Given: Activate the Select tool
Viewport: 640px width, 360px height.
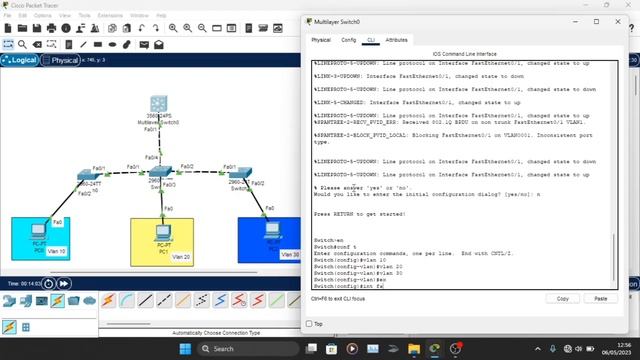Looking at the screenshot, I should (x=8, y=44).
